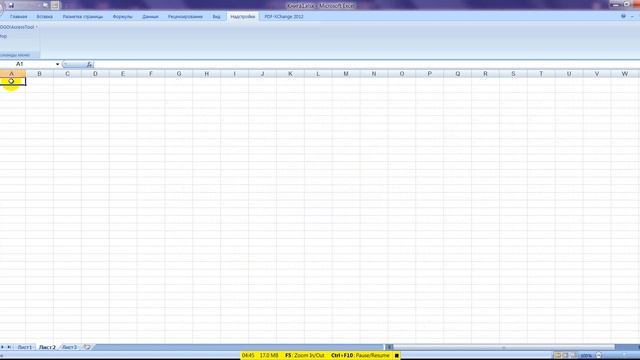Open the Вид ribbon tab

coord(216,17)
